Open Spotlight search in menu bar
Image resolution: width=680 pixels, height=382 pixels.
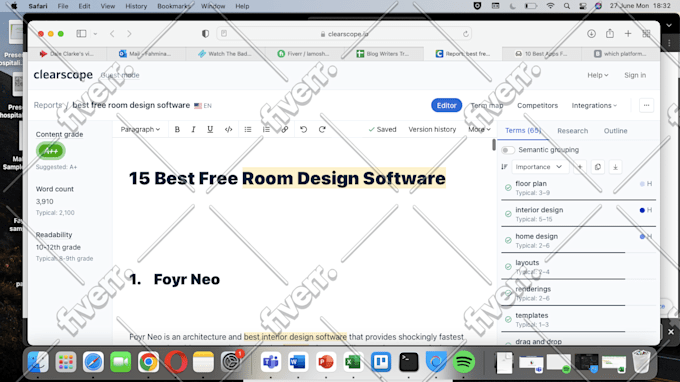(x=567, y=6)
